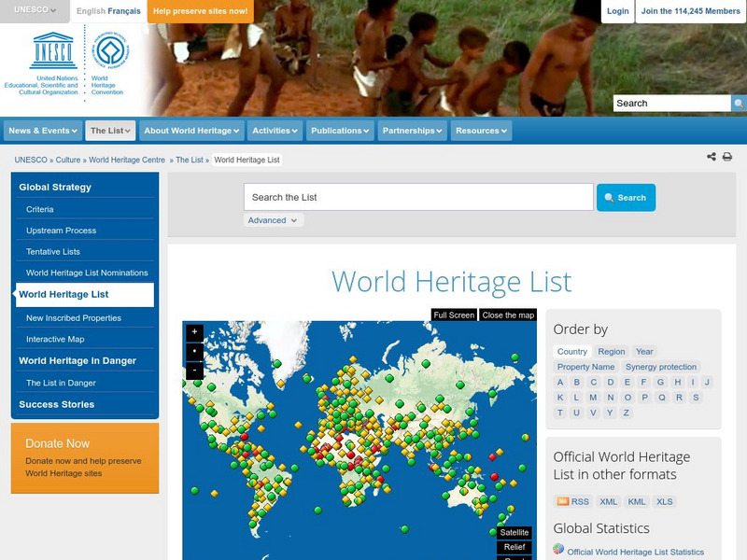Click Help preserve sites now! button
747x560 pixels.
[201, 11]
